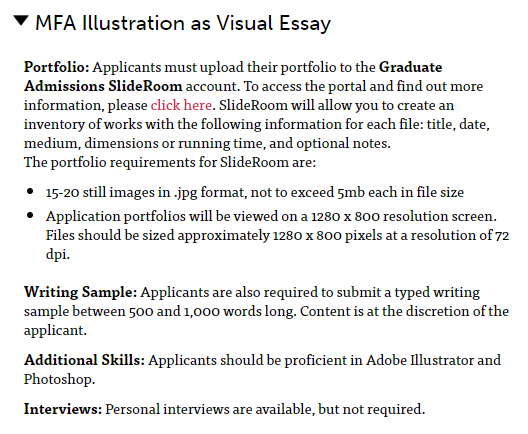Screen dimensions: 528x434
Task: Select the bold 'Admissions SlideRoom' text
Action: pyautogui.click(x=103, y=86)
